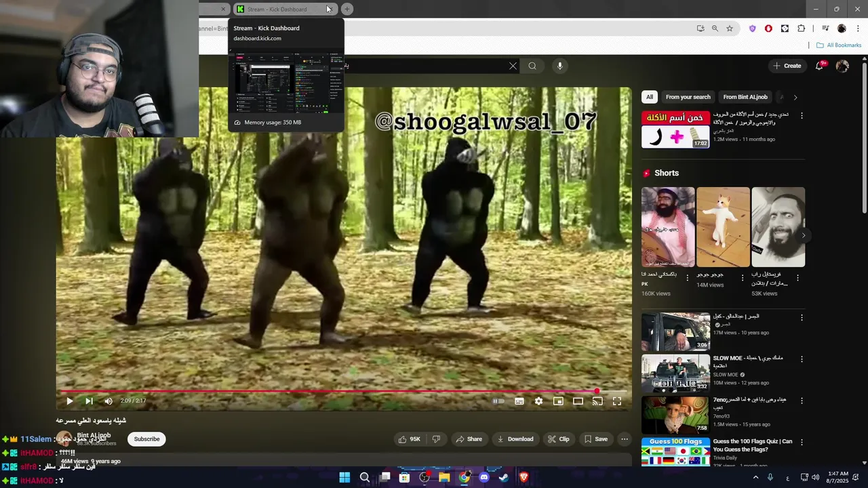Cast video with Play on TV icon

[x=597, y=401]
